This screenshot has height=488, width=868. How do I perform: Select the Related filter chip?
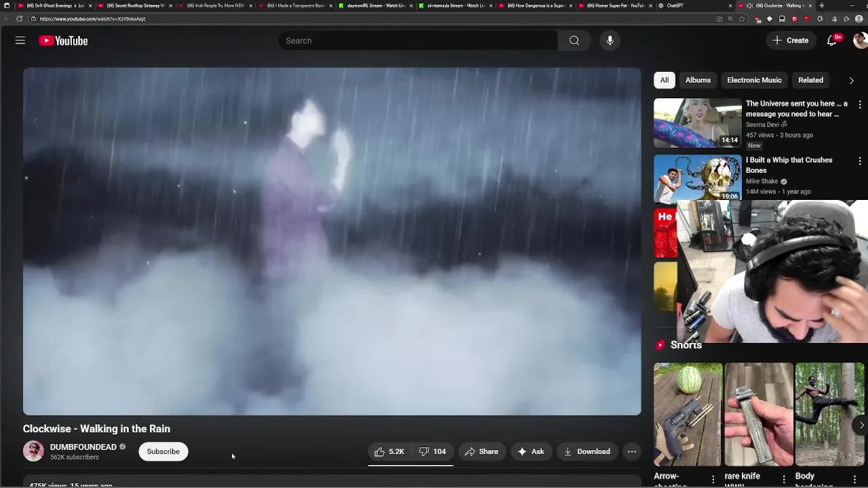point(810,80)
